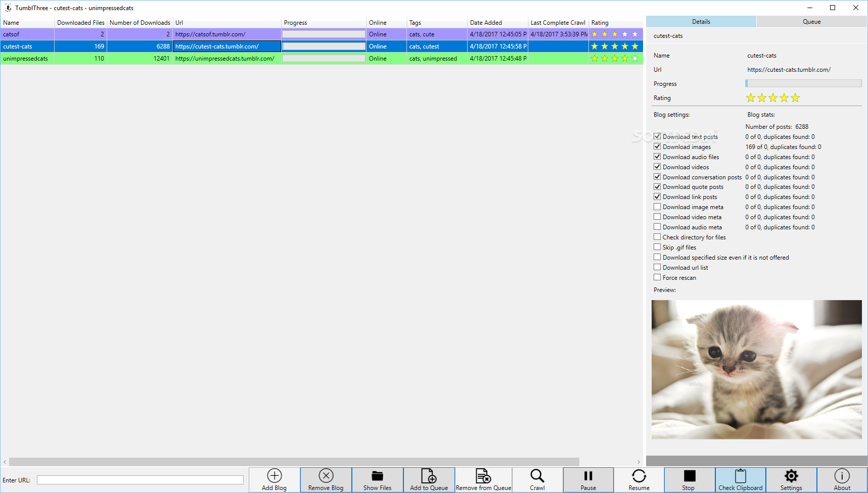Image resolution: width=868 pixels, height=493 pixels.
Task: Click the 'cats, cute' tags cell
Action: click(437, 34)
